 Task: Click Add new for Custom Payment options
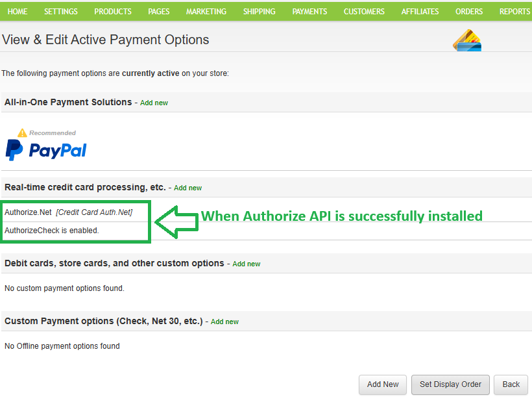[224, 322]
